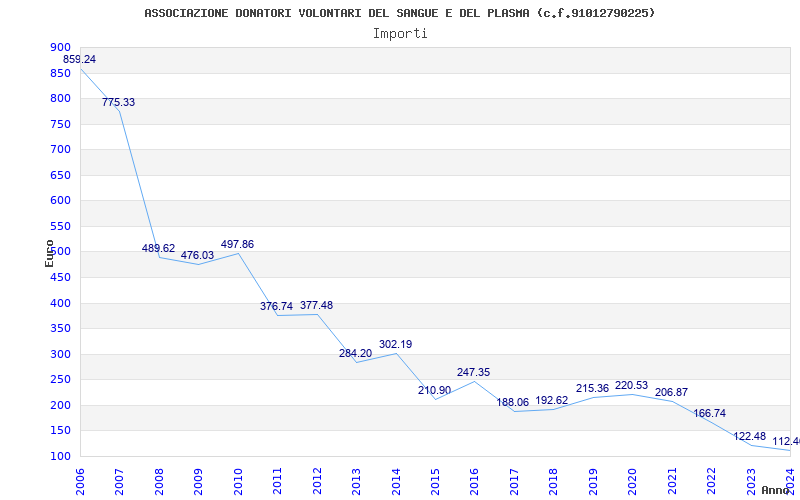Image resolution: width=800 pixels, height=500 pixels.
Task: Click the y-axis tick 650
Action: click(60, 175)
